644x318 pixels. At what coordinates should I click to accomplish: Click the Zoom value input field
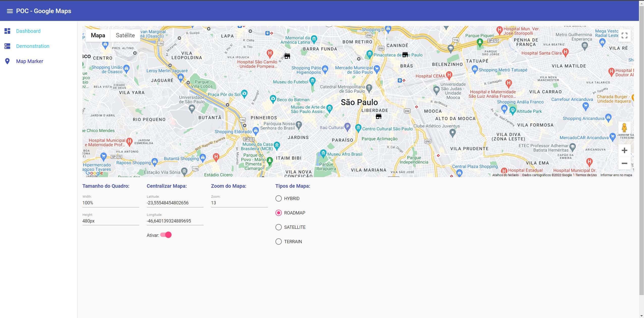pos(239,203)
